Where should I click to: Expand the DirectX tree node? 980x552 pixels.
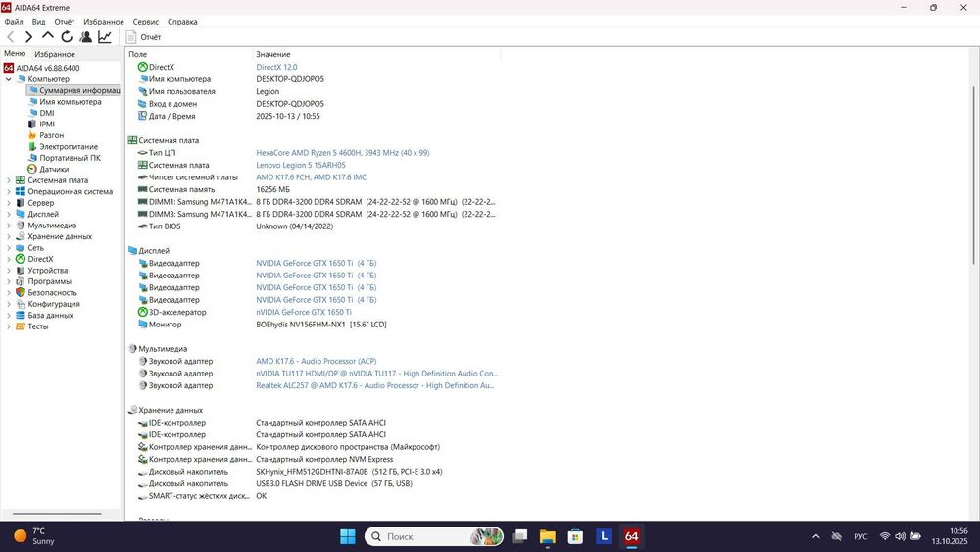click(8, 260)
